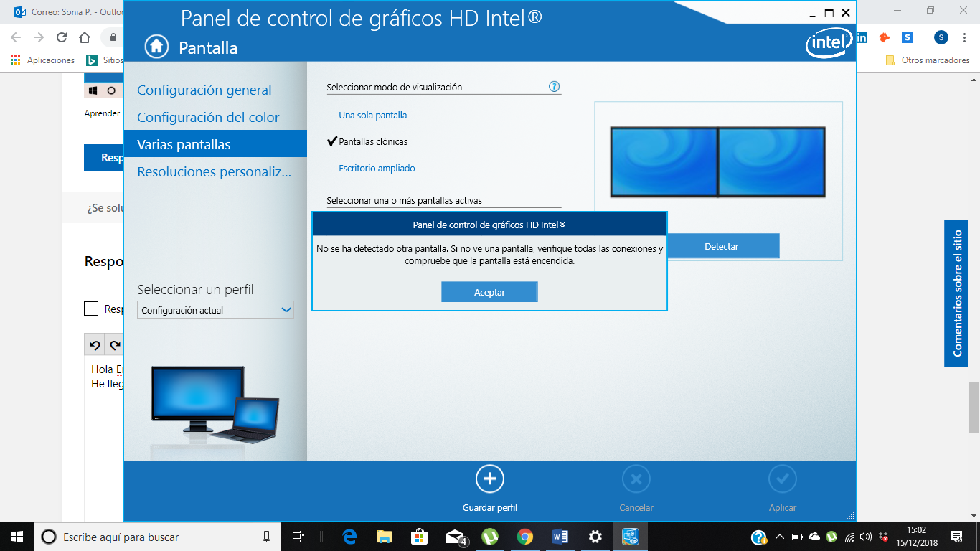Open Microsoft Store from taskbar
The image size is (980, 551).
(420, 537)
